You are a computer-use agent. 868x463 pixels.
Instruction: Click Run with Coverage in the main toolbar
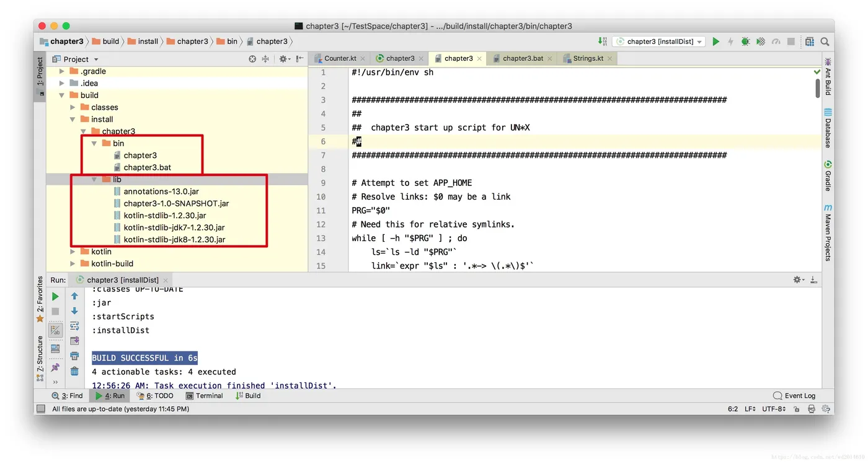[761, 42]
